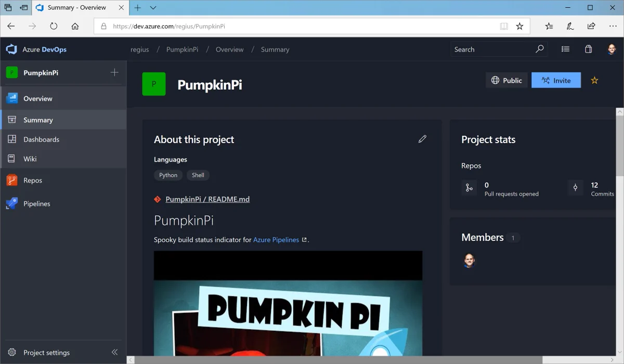
Task: Click the 12 Commits value
Action: (594, 185)
